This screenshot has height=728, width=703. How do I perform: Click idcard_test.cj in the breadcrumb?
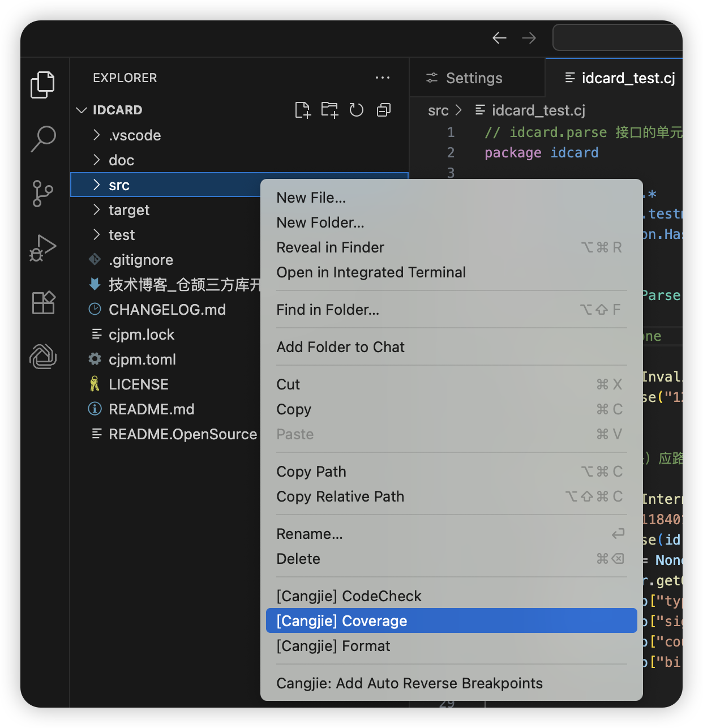[538, 110]
